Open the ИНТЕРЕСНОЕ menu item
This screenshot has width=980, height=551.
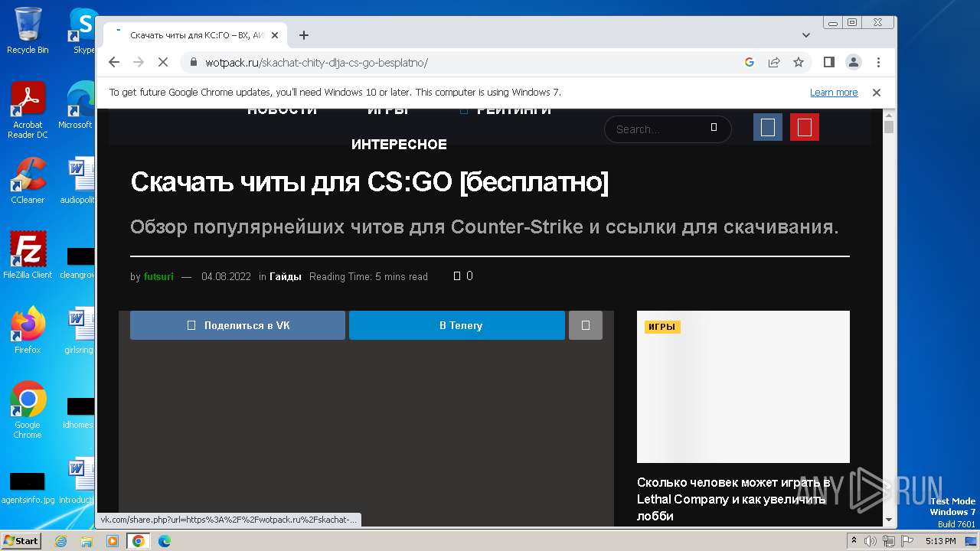(399, 145)
